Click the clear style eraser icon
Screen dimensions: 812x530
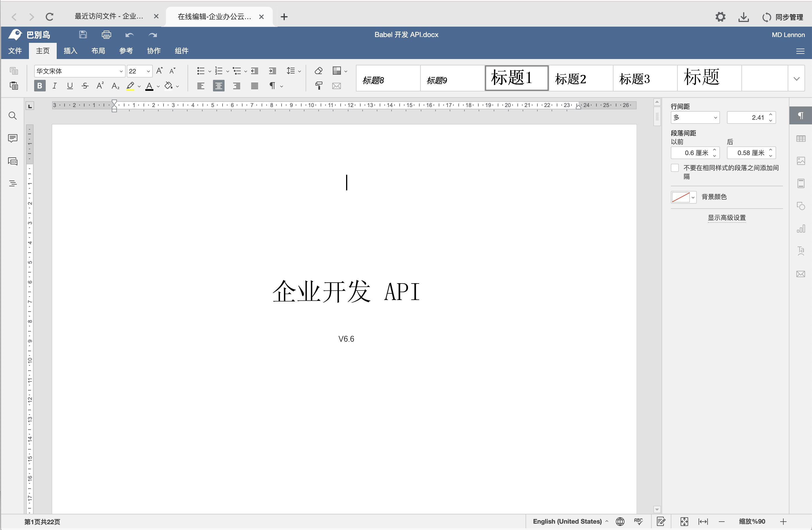tap(319, 71)
